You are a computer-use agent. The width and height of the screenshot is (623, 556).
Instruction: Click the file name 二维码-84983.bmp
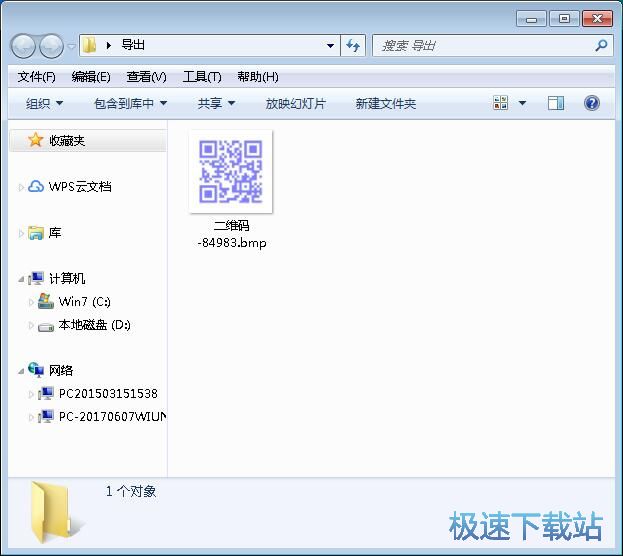232,234
